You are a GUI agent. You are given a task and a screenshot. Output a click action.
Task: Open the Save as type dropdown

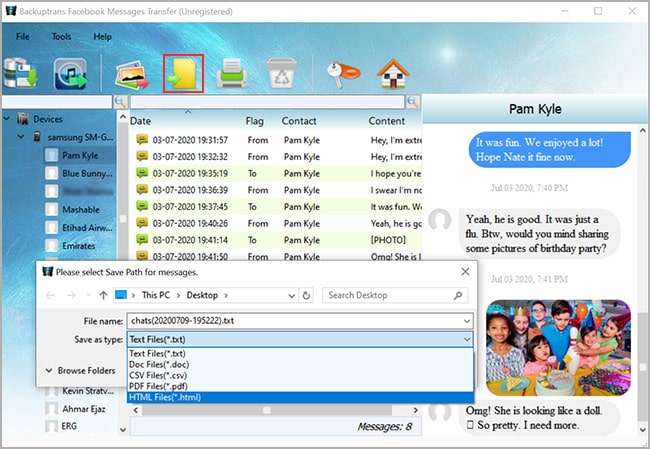coord(299,339)
